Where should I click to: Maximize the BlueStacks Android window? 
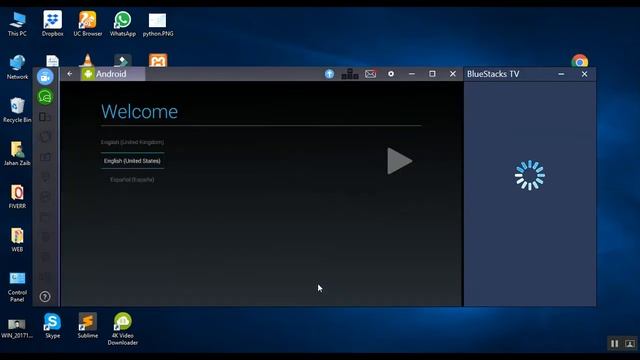pyautogui.click(x=432, y=74)
